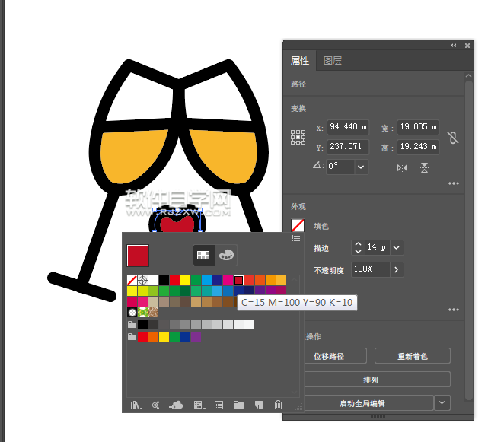Expand the opacity slider arrow
504x442 pixels.
point(397,269)
